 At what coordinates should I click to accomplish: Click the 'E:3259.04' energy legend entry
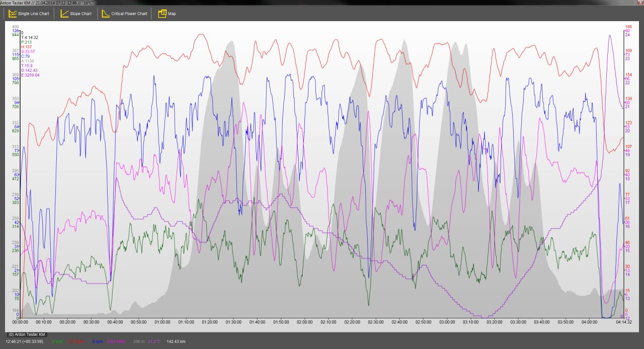[x=30, y=75]
